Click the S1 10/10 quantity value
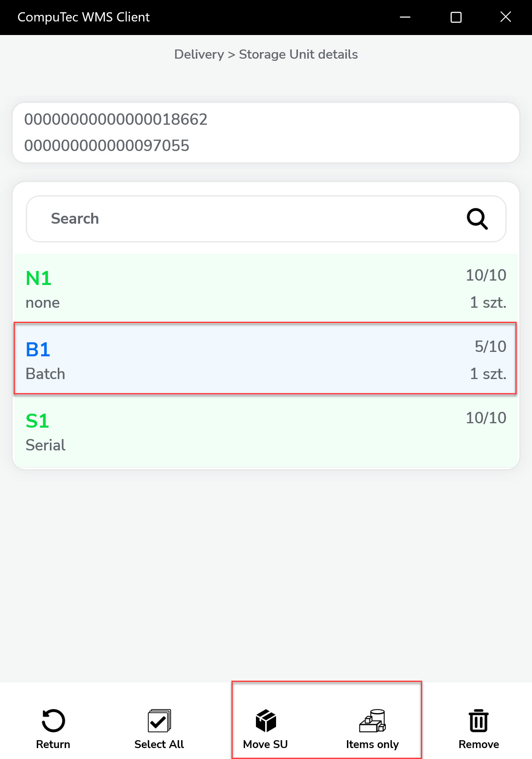The image size is (532, 759). tap(486, 418)
